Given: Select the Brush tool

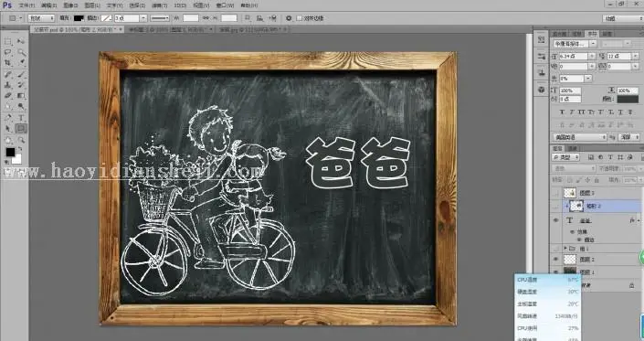Looking at the screenshot, I should point(21,74).
